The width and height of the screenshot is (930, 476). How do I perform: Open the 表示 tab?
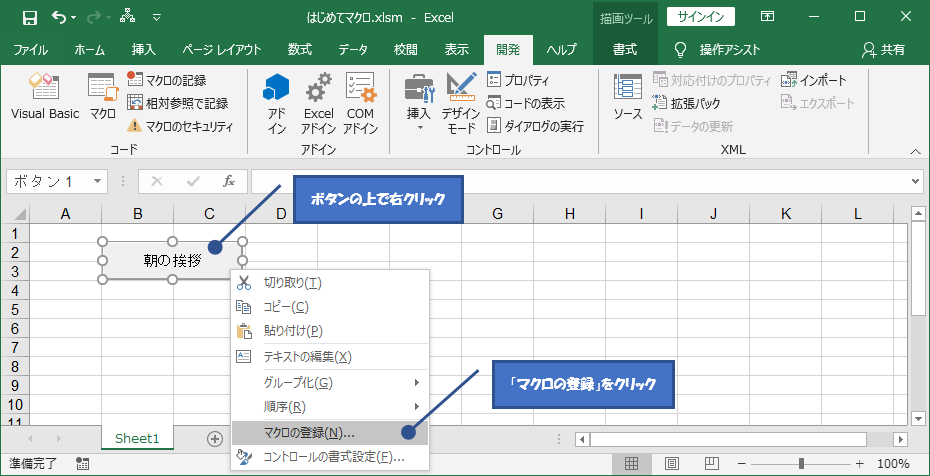[457, 50]
